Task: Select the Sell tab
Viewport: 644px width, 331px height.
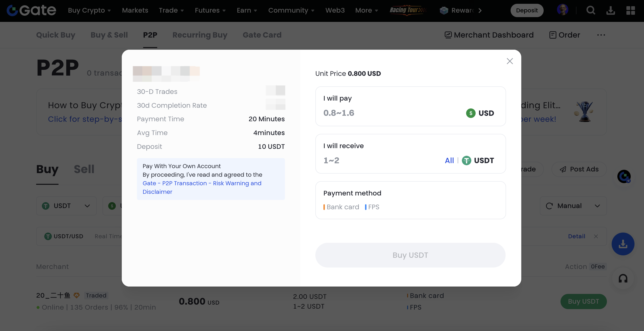Action: click(84, 169)
